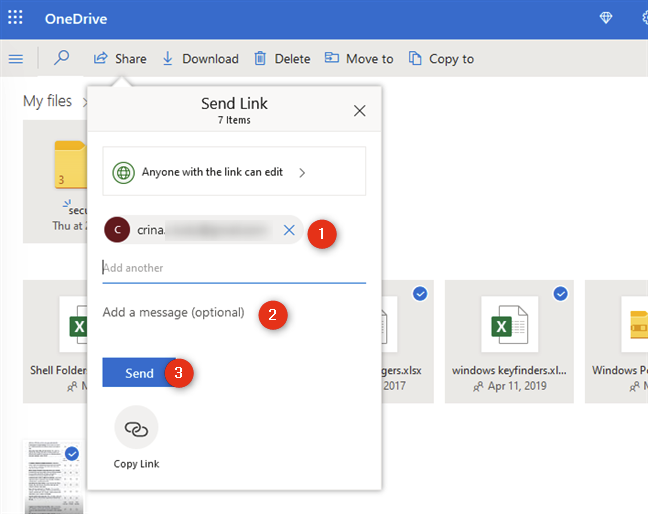Click the Download toolbar button

coord(200,59)
